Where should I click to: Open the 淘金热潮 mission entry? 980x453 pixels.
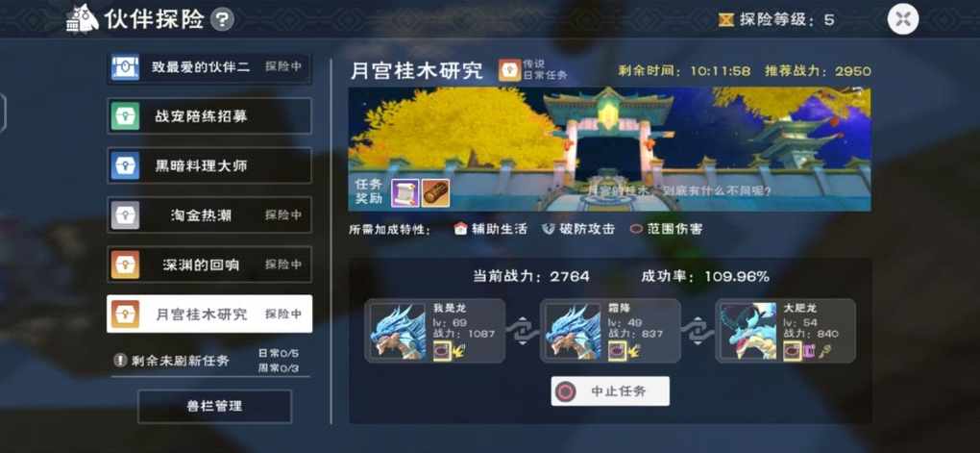coord(209,214)
